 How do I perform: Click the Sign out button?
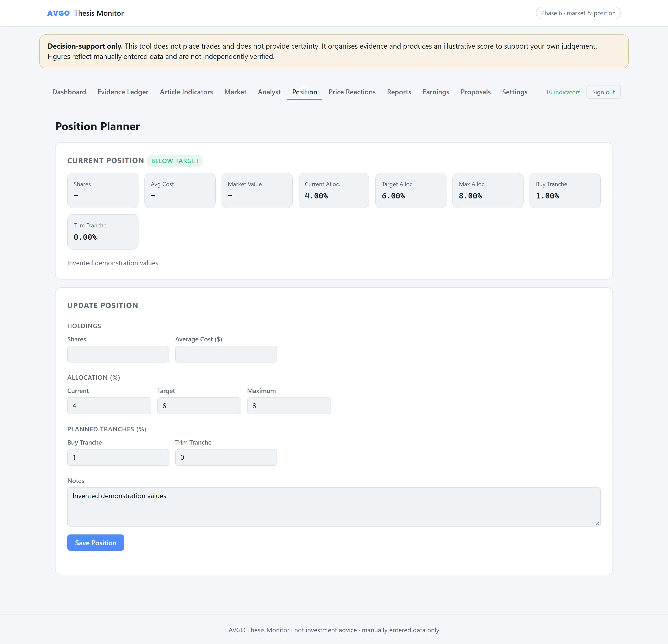603,92
